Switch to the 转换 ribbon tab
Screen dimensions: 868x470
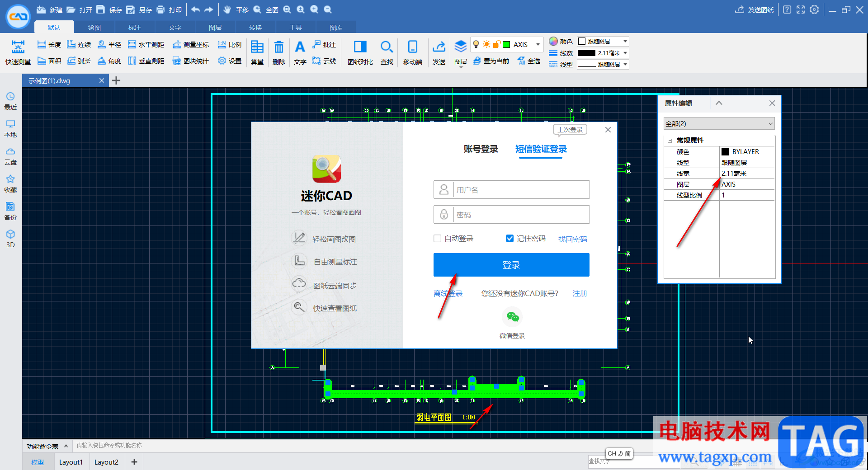255,28
